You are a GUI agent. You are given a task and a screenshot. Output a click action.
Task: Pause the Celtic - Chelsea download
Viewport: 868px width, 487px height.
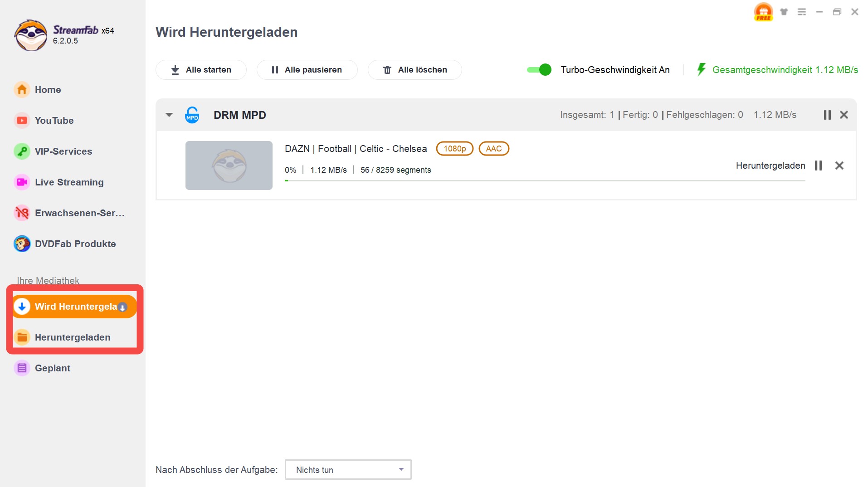(x=819, y=166)
